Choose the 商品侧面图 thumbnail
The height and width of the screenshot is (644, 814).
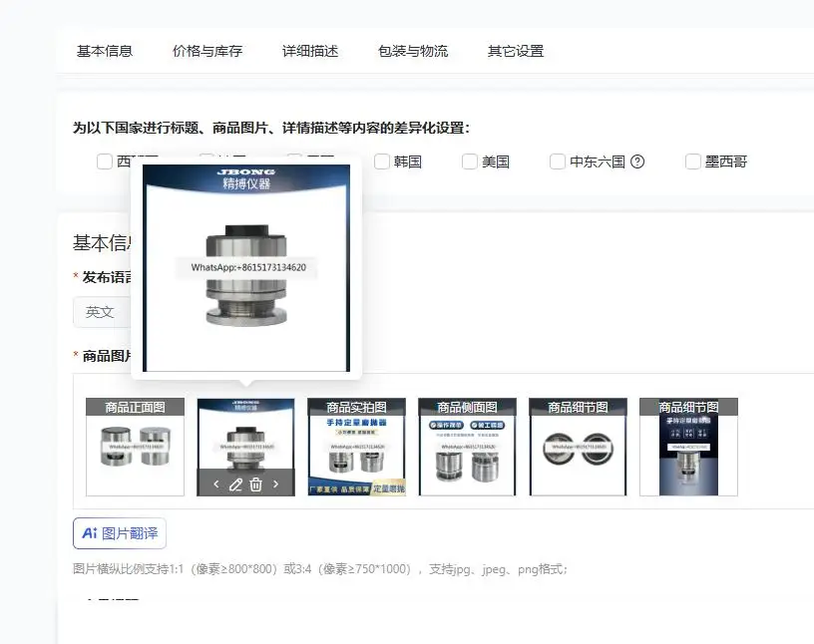pos(467,447)
